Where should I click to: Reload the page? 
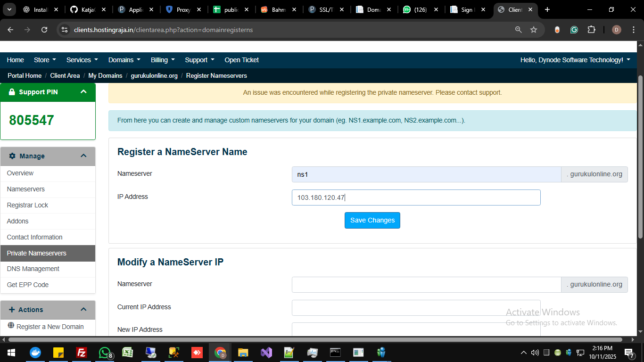click(44, 30)
